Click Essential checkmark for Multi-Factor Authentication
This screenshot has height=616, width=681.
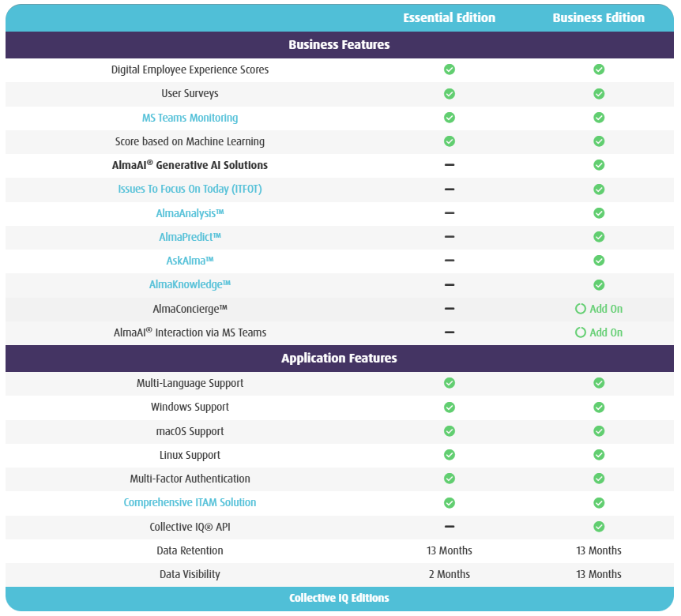tap(450, 479)
